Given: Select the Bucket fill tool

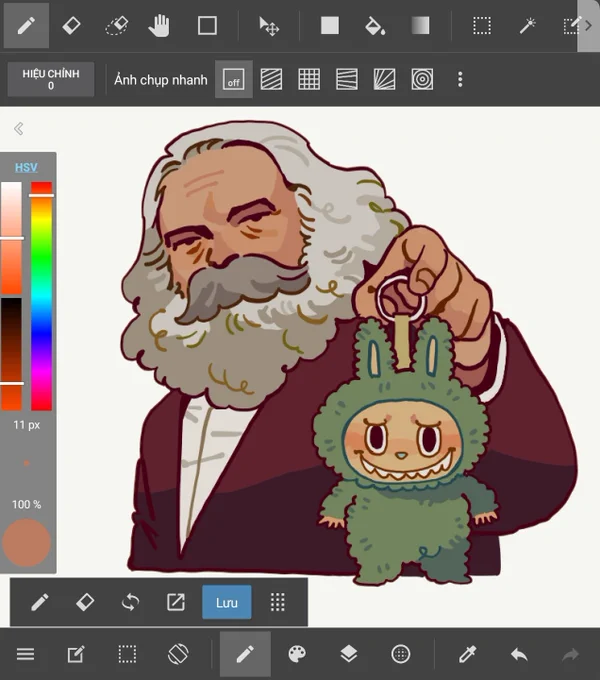Looking at the screenshot, I should (x=375, y=25).
